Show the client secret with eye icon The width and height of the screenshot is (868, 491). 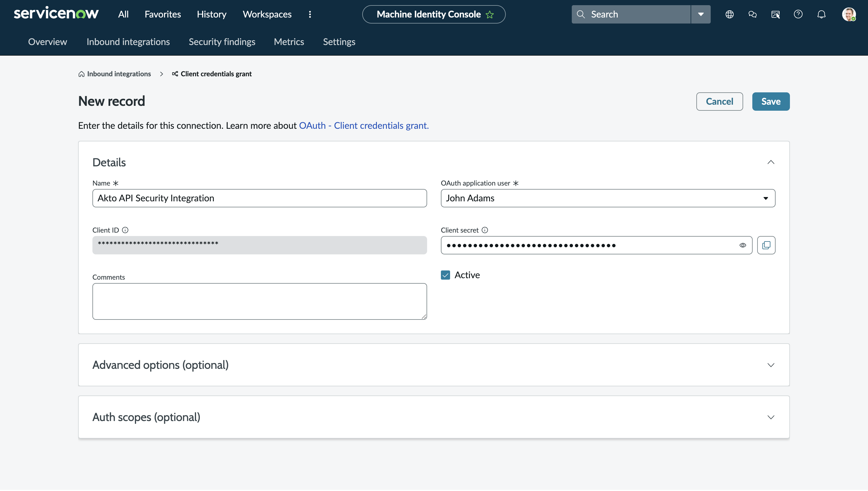point(743,245)
